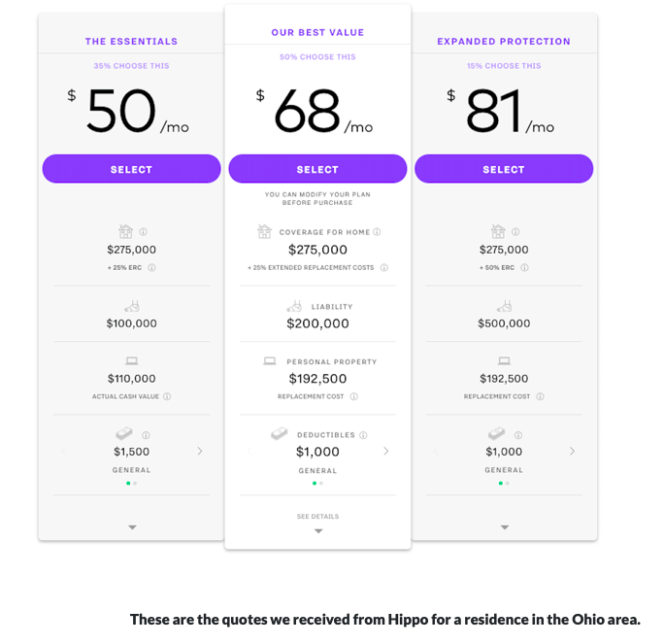Click cash icon in Essentials deductible section

(x=124, y=434)
